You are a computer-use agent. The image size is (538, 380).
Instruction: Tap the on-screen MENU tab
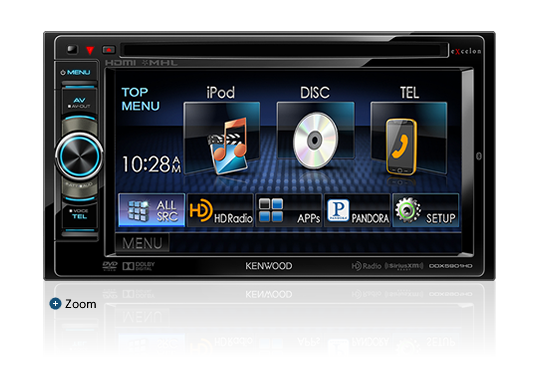click(x=142, y=243)
